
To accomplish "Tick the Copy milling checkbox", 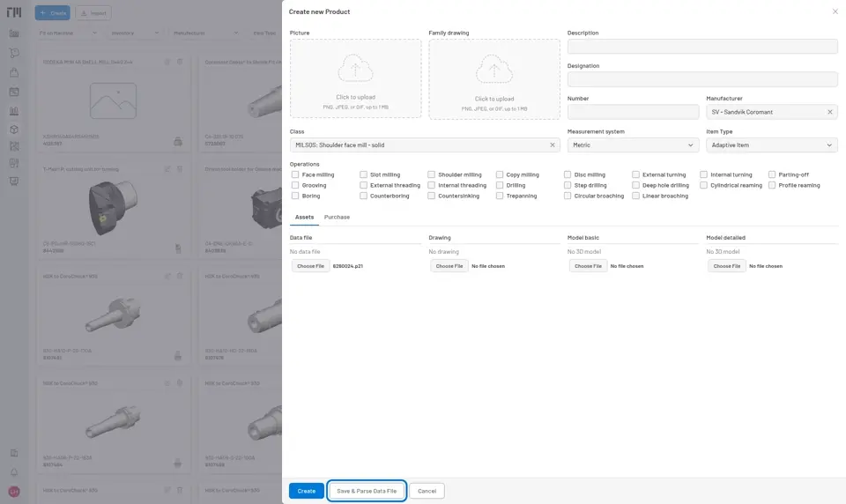I will [500, 174].
